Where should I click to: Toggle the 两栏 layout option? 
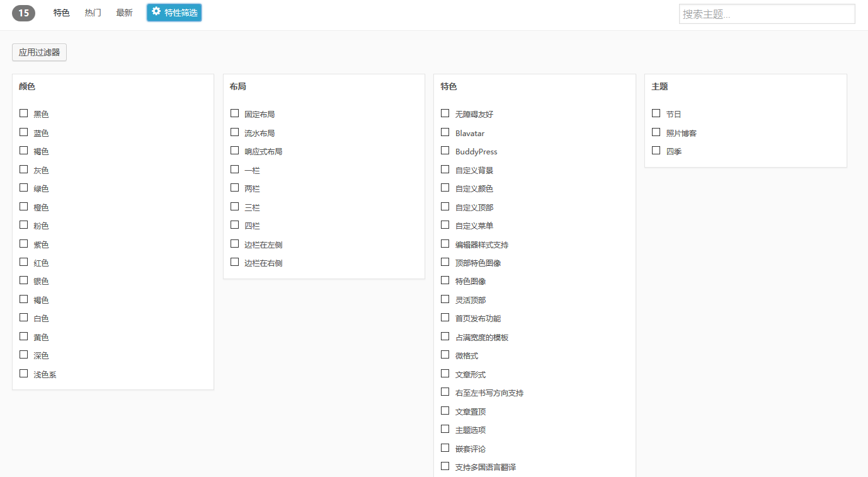click(x=235, y=188)
